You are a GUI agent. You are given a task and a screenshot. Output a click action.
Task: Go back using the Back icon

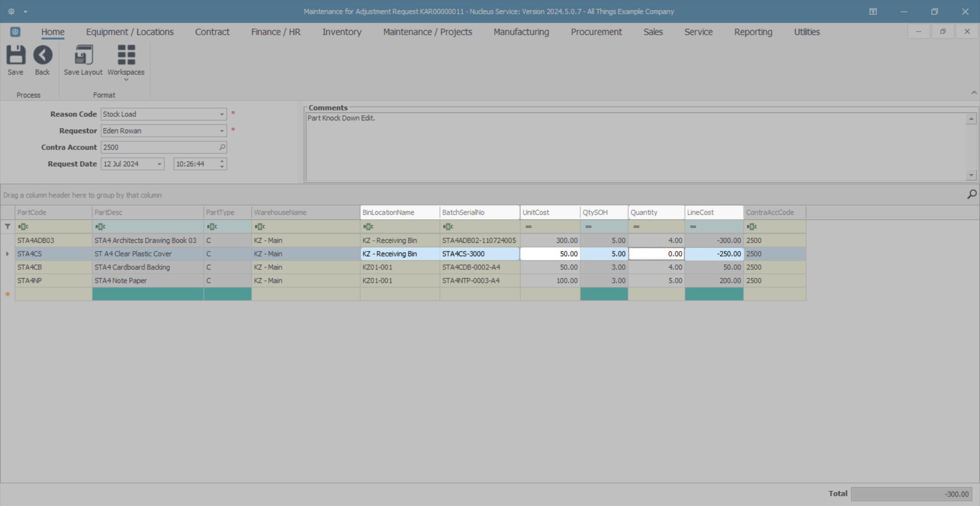[42, 55]
